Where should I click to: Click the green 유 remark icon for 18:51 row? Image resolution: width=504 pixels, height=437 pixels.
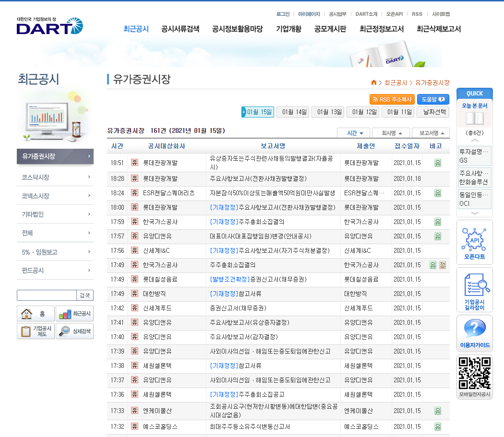click(x=437, y=163)
